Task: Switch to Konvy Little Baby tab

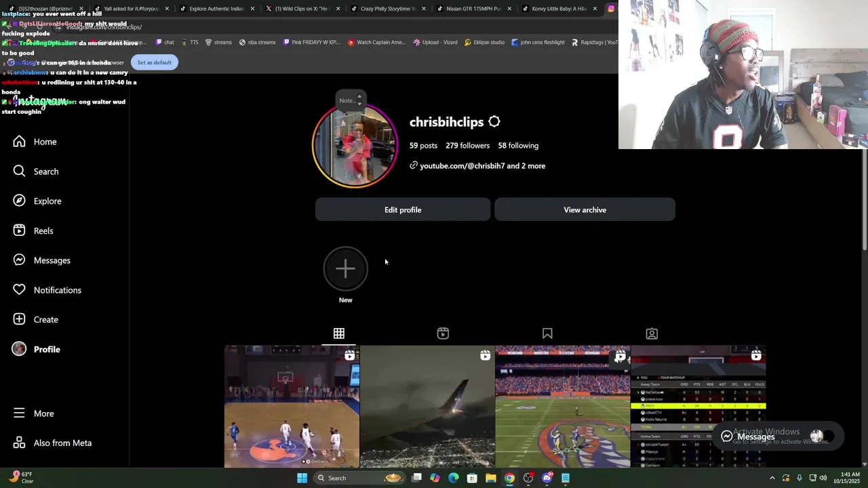Action: click(558, 9)
